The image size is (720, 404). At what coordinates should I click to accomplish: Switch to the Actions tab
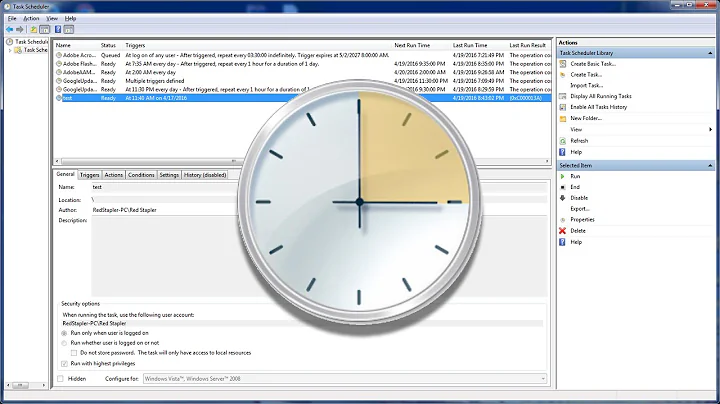[113, 175]
